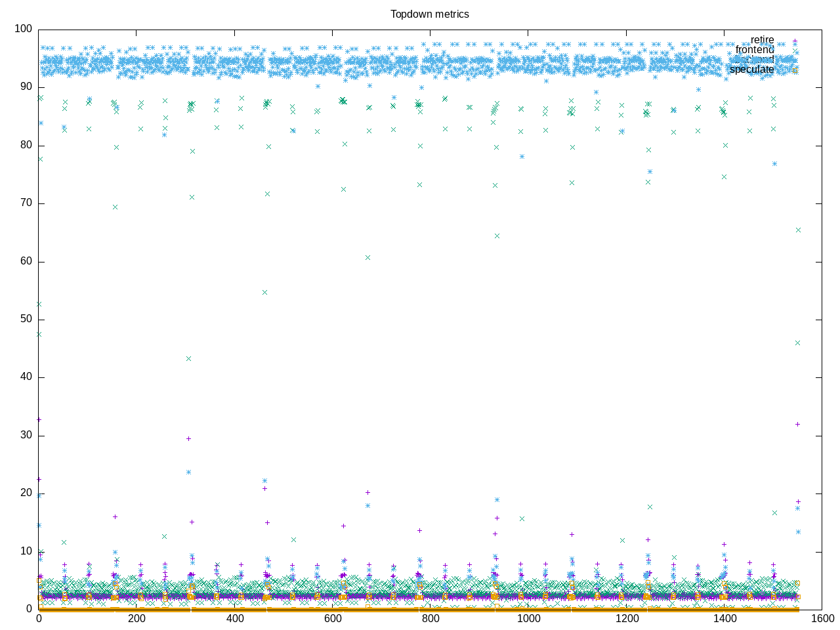Viewport: 840px width, 630px height.
Task: Select the "frontend" legend label
Action: (754, 50)
